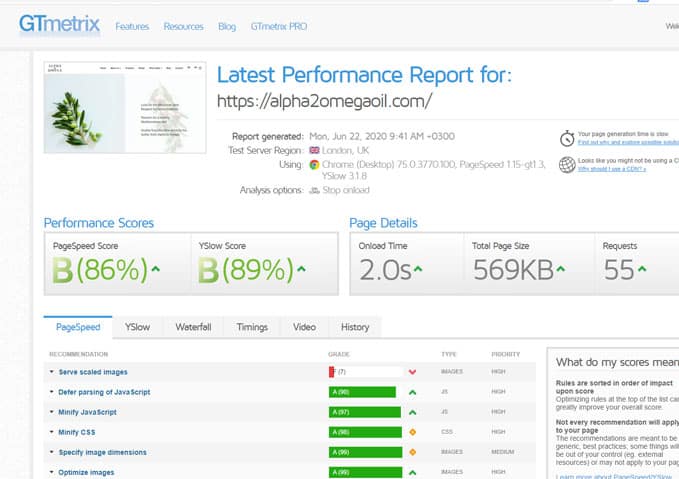The width and height of the screenshot is (679, 479).
Task: Click orange diamond for Specify image dimensions
Action: point(413,452)
